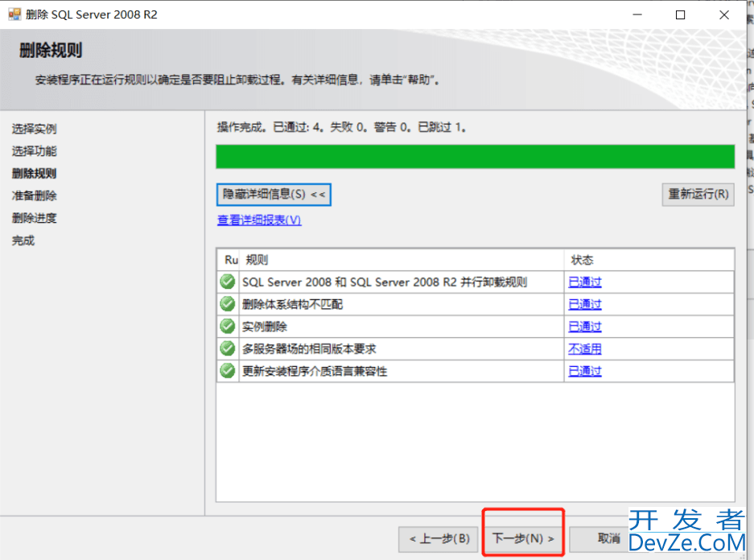Select the 删除进度 step in sidebar

[34, 218]
